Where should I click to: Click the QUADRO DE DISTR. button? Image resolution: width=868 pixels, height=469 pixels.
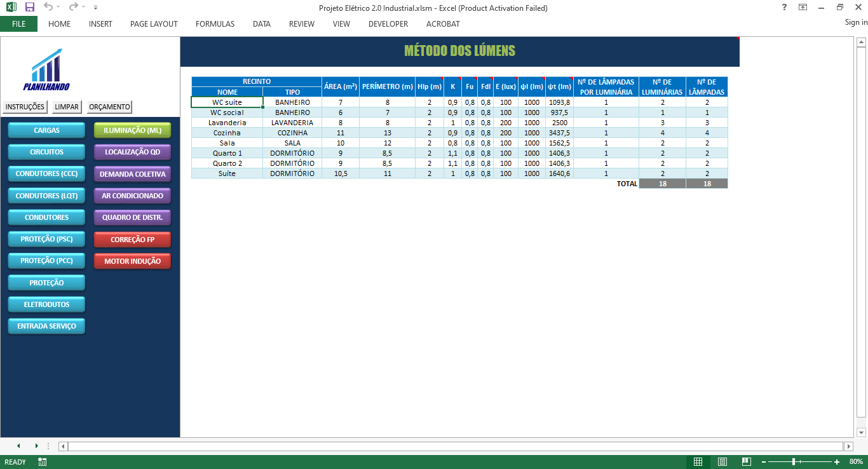[133, 217]
